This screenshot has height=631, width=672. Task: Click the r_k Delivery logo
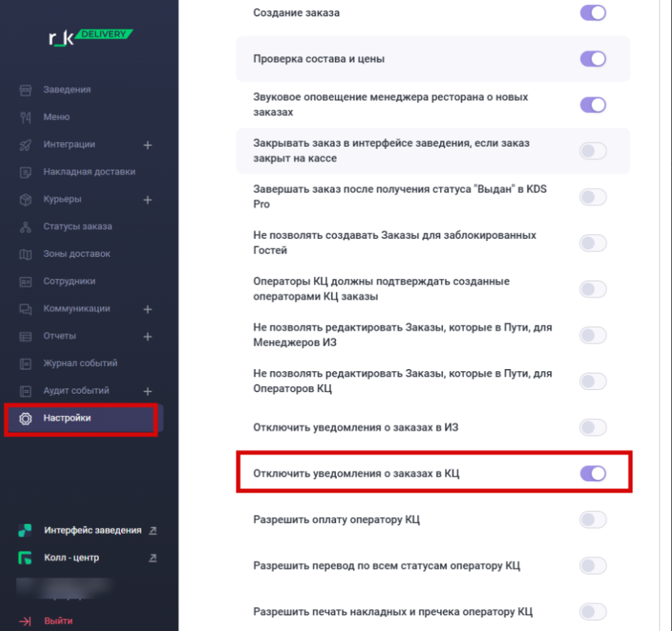pyautogui.click(x=91, y=37)
